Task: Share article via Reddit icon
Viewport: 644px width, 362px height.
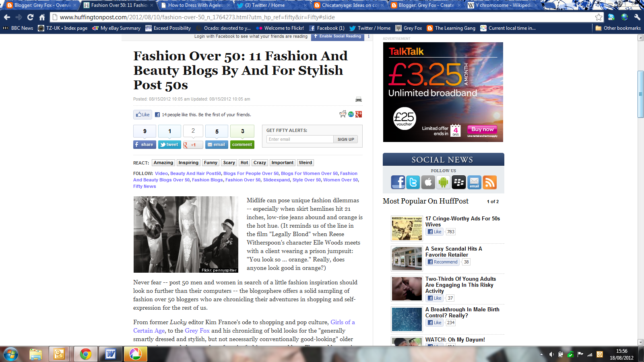Action: [343, 114]
